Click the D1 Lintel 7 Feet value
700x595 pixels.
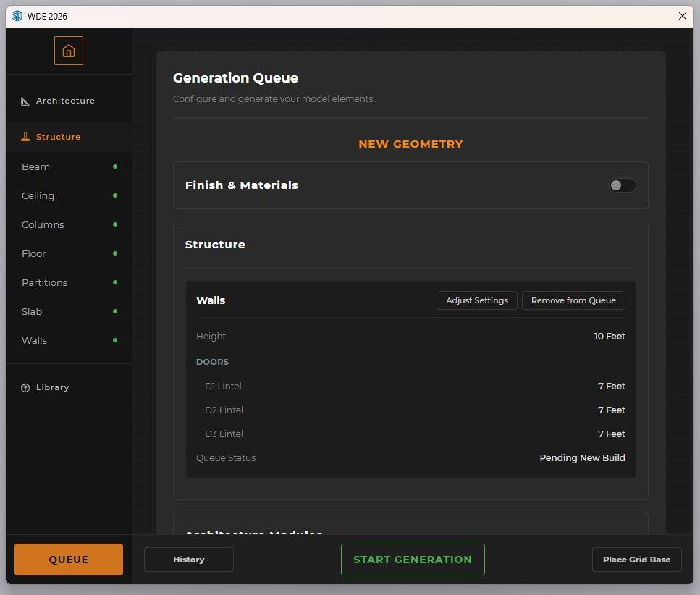point(612,386)
